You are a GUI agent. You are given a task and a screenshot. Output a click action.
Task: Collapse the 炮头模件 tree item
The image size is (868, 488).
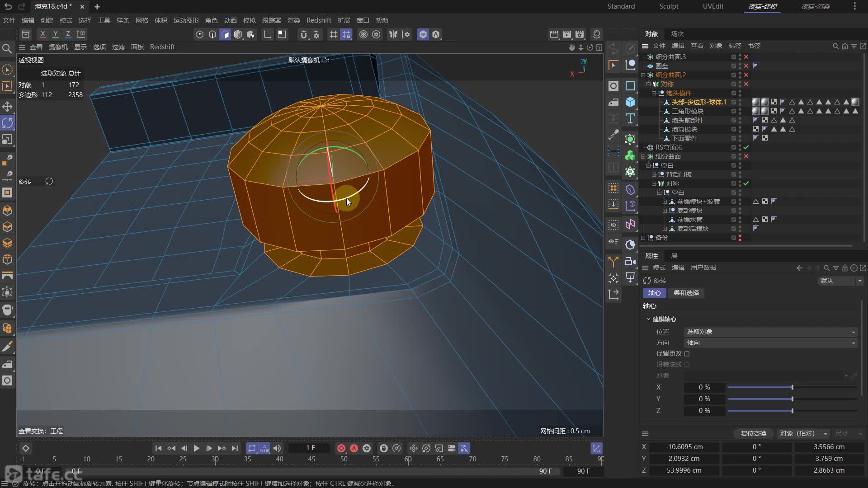pyautogui.click(x=654, y=93)
